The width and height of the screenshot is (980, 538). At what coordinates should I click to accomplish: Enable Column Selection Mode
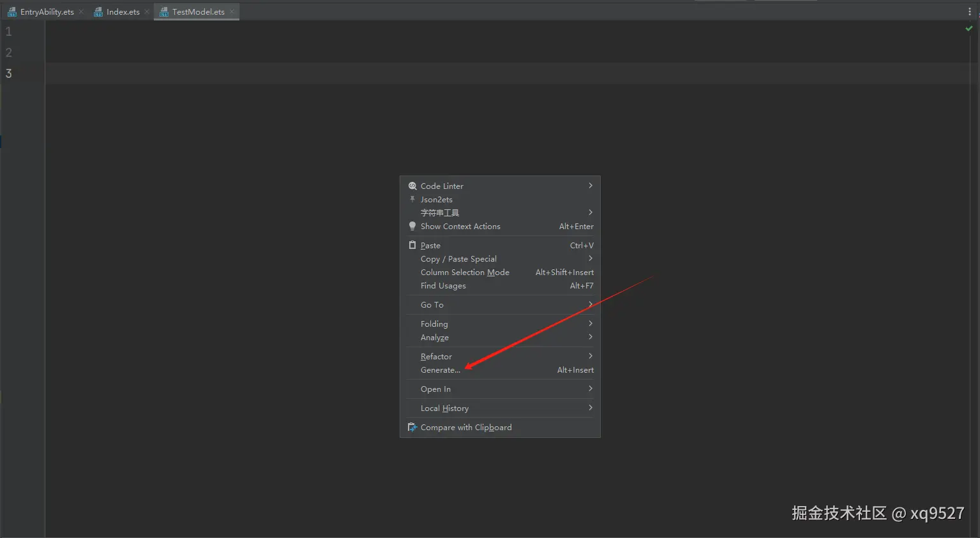pos(500,272)
